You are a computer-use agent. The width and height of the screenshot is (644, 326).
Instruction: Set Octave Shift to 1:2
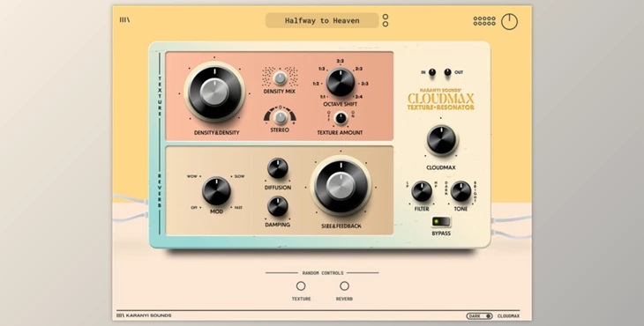(316, 84)
